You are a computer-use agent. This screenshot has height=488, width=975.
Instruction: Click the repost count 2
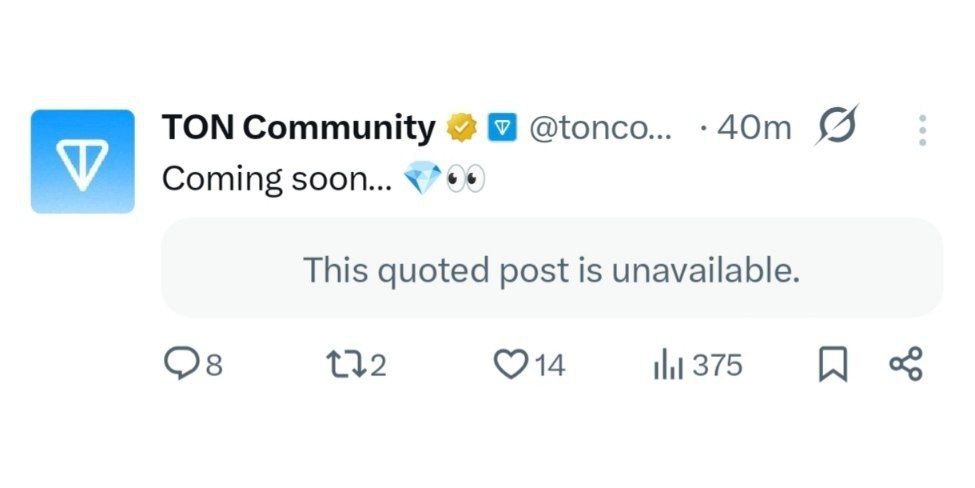pyautogui.click(x=377, y=366)
